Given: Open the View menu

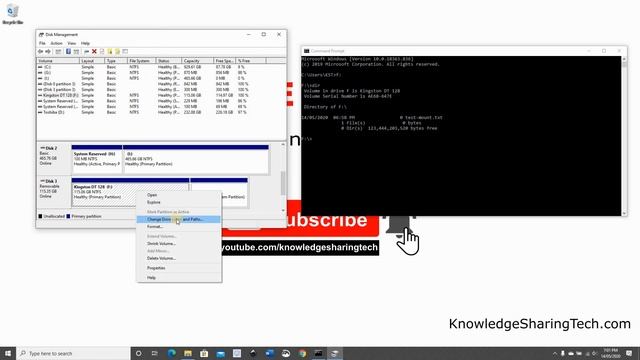Looking at the screenshot, I should pos(71,43).
